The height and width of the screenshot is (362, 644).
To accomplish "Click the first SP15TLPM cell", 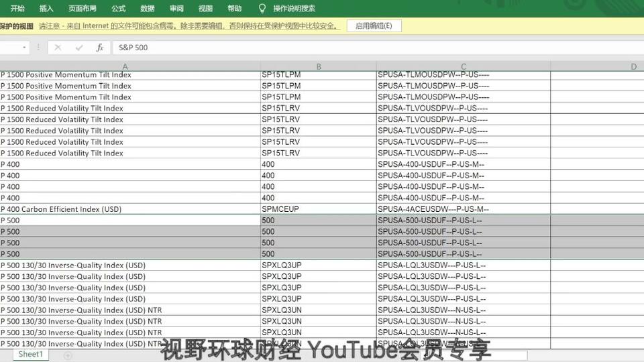I will click(x=318, y=75).
